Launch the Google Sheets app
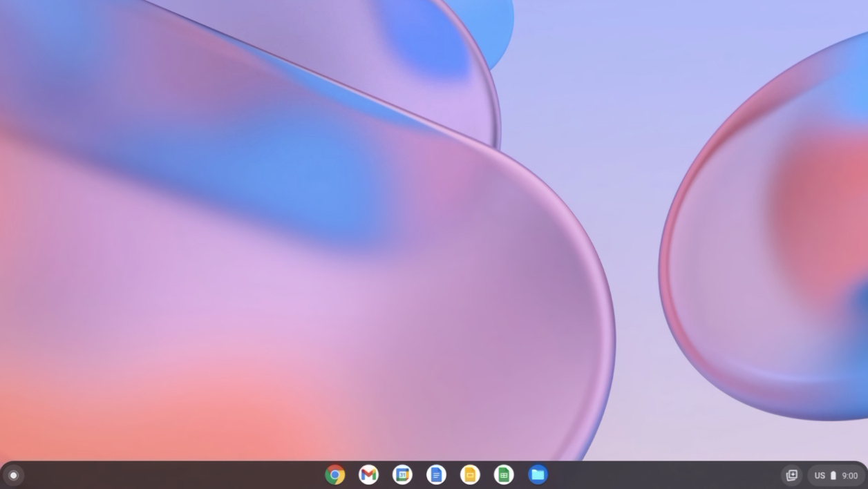Screen dimensions: 868x489 coord(504,475)
